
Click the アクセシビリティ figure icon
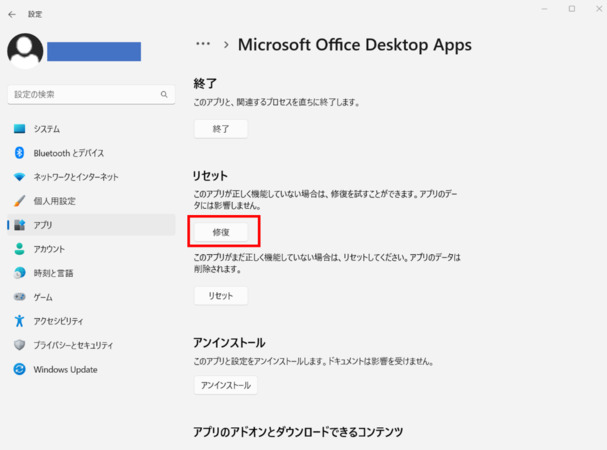[x=19, y=321]
